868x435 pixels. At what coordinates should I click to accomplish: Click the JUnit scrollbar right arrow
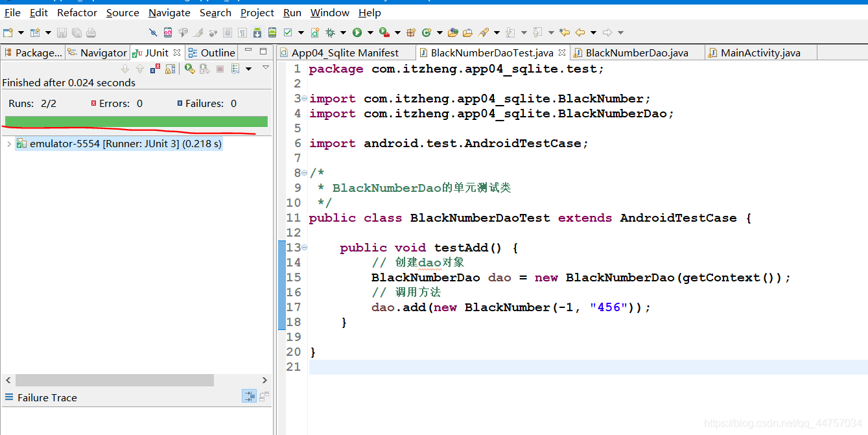[264, 380]
